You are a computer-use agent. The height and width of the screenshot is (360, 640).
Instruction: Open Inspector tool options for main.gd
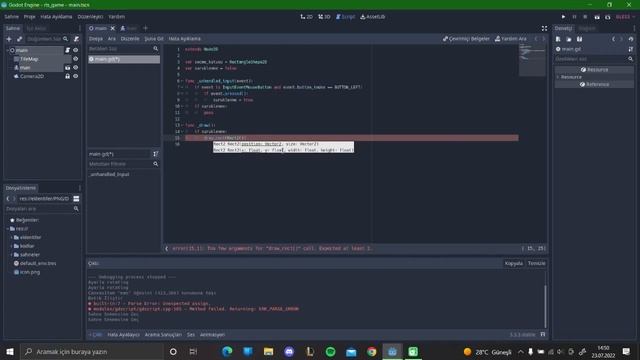[x=631, y=49]
